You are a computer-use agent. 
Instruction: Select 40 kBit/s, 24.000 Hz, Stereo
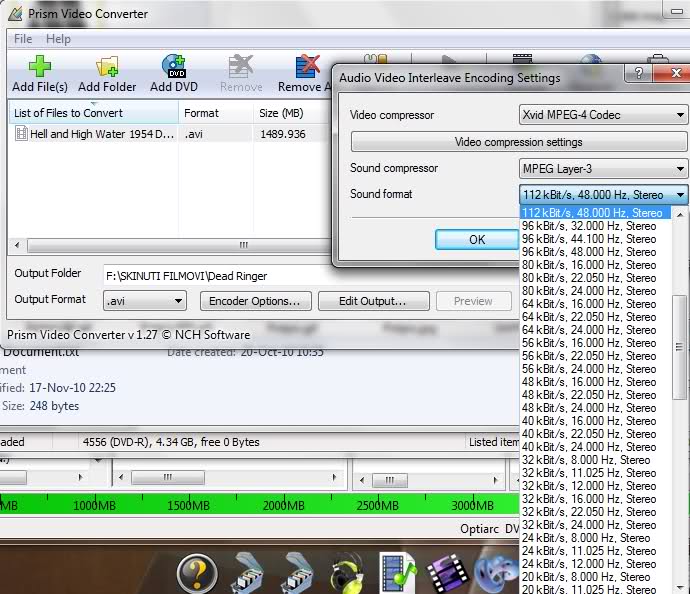coord(595,447)
